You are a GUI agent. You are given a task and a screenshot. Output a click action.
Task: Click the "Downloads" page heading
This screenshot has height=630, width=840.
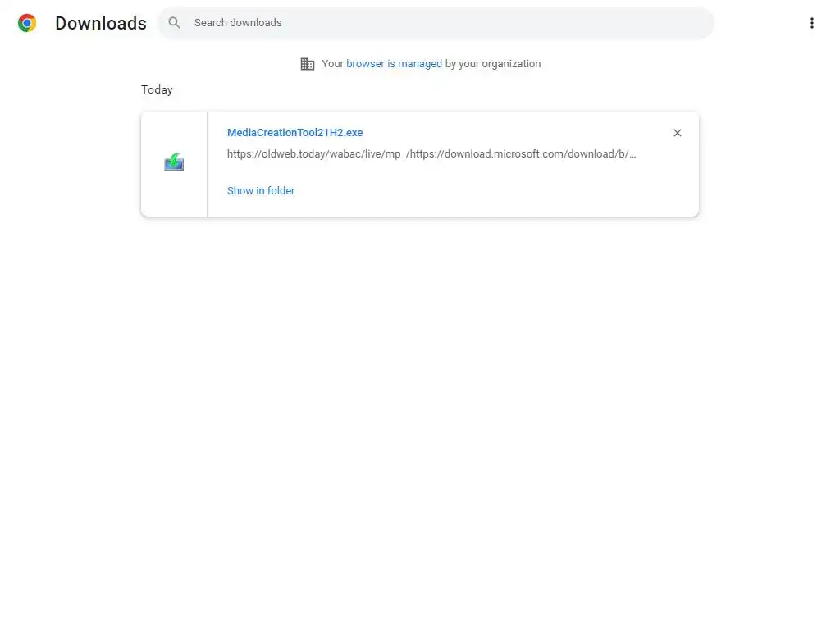coord(101,23)
